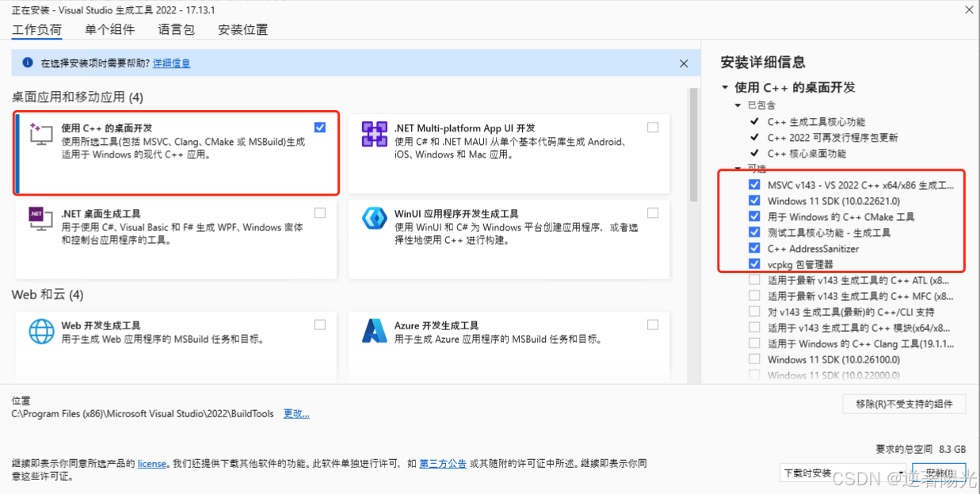
Task: Click C++ 生成工具核心功能 included item
Action: point(816,122)
